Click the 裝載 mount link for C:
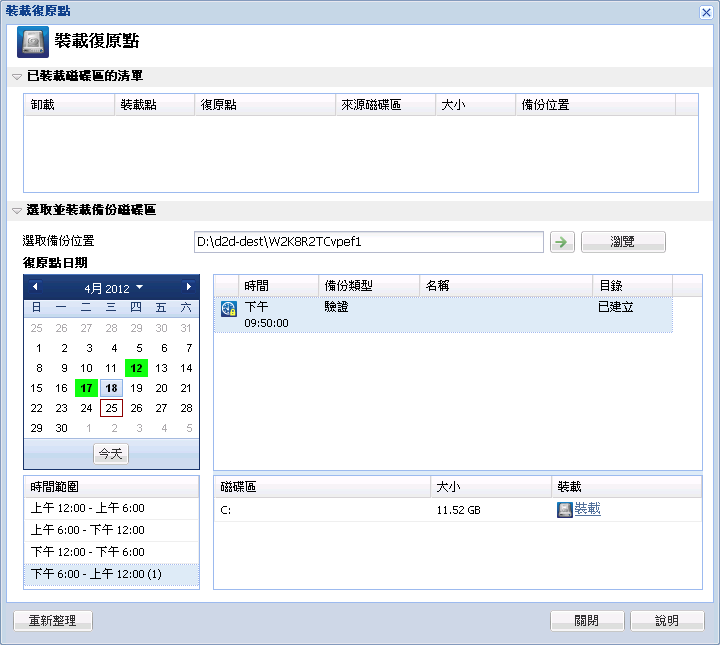Screen dimensions: 720x645 (x=588, y=509)
